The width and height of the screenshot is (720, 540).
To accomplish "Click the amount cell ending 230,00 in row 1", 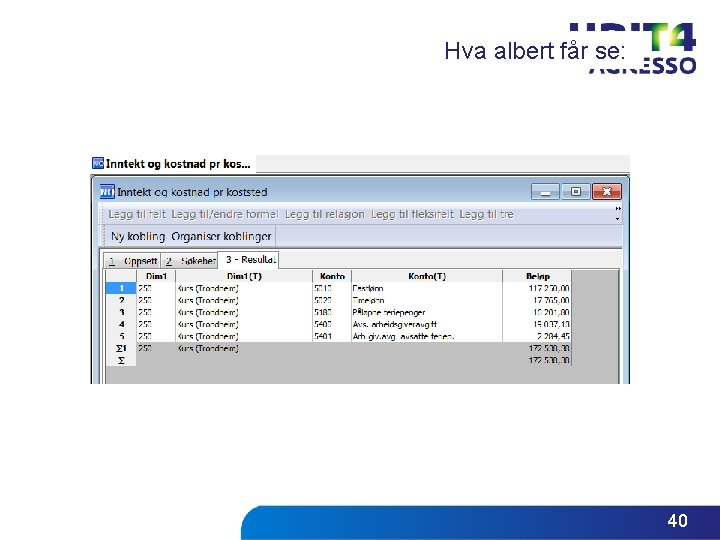I will [x=537, y=288].
